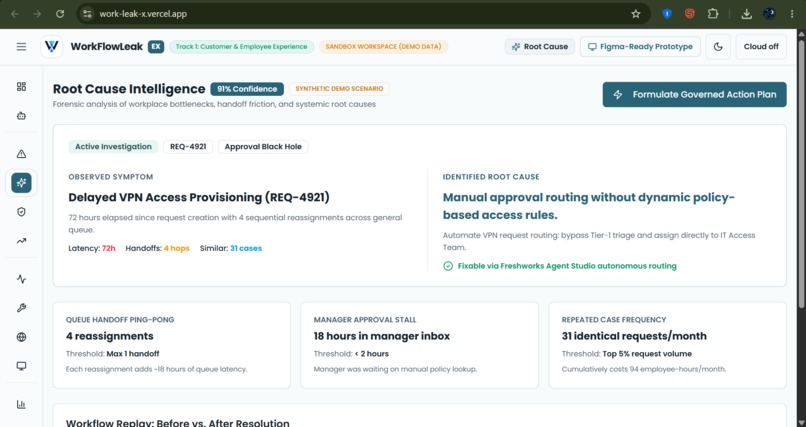Viewport: 806px width, 427px height.
Task: Click the SANDBOX WORKSPACE (DEMO DATA) badge
Action: [x=383, y=47]
